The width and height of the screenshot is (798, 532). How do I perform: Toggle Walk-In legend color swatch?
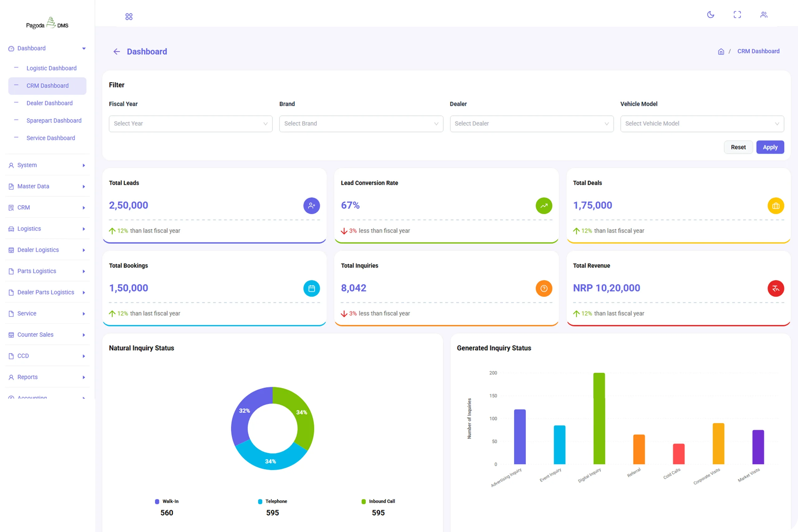coord(157,501)
